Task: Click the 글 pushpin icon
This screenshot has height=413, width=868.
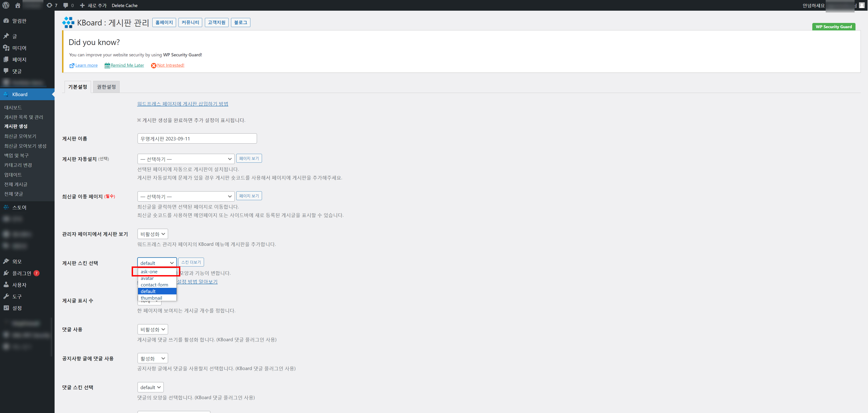Action: coord(6,36)
